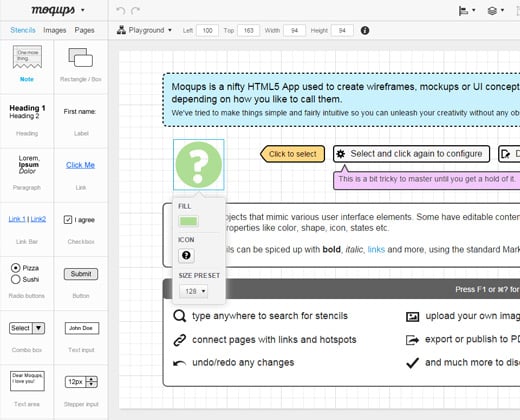Click the redo arrow in the top toolbar
Screen dimensions: 520x420
point(135,11)
